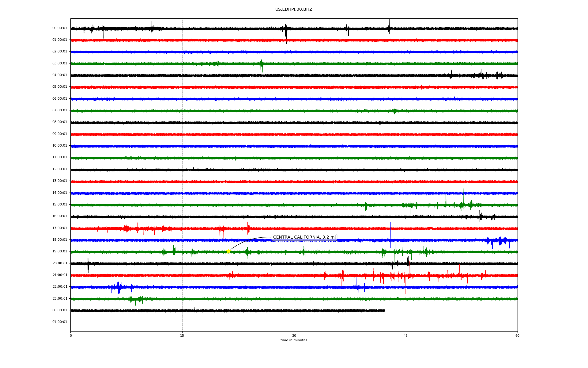Click the 'time in minutes' axis label
The image size is (588, 368).
(294, 340)
